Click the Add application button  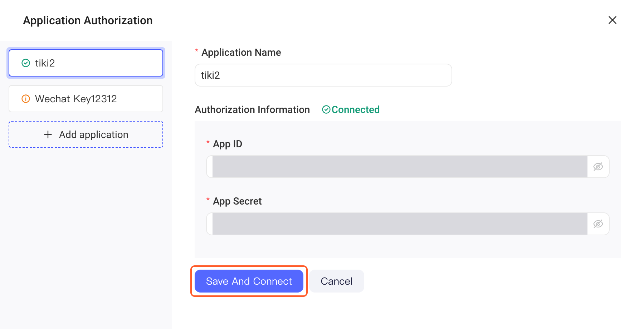(86, 134)
